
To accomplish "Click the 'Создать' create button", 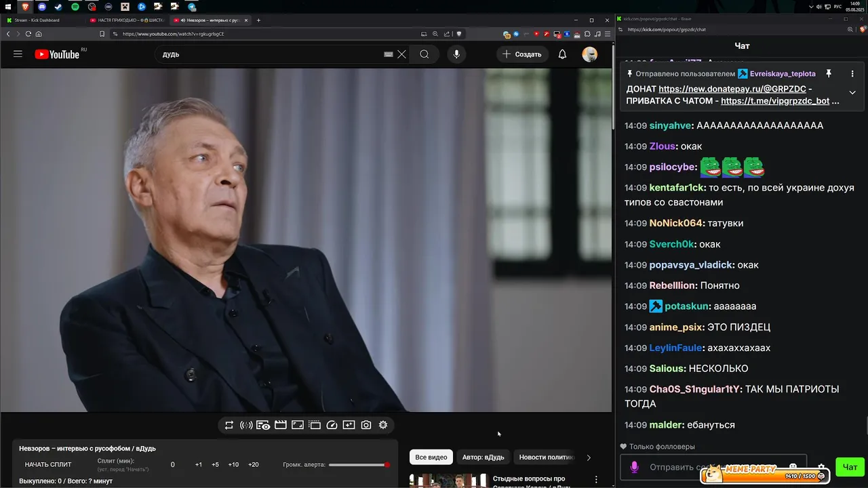I will pyautogui.click(x=521, y=54).
